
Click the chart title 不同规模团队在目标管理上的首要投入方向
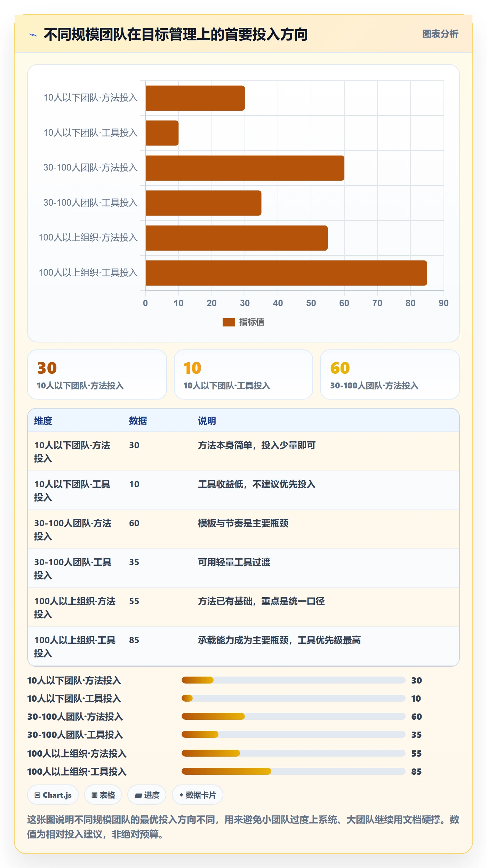[176, 34]
